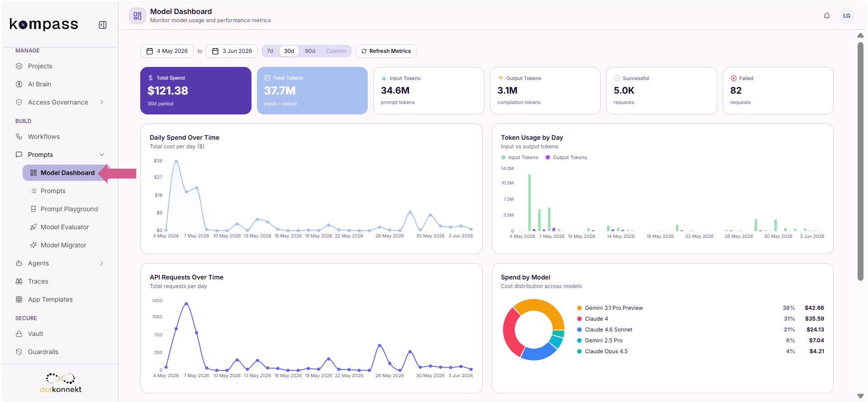The image size is (868, 402).
Task: Select the 90d range option
Action: coord(310,51)
